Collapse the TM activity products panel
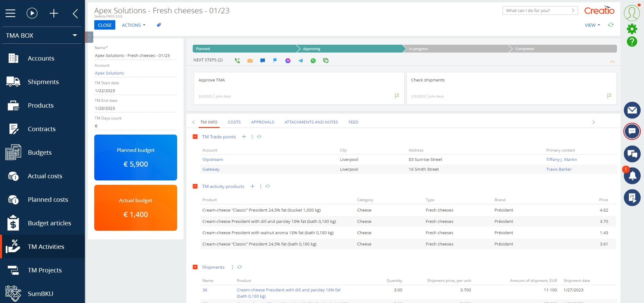 (x=195, y=186)
